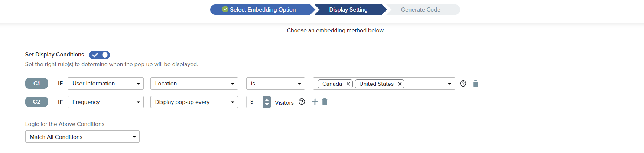Open the Frequency condition type dropdown
Viewport: 644px width, 153px height.
[x=105, y=102]
